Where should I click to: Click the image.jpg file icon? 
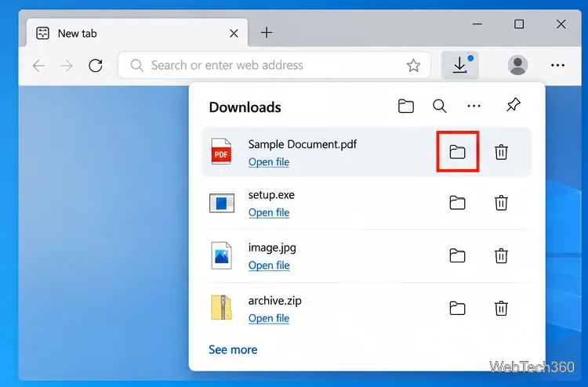tap(221, 255)
